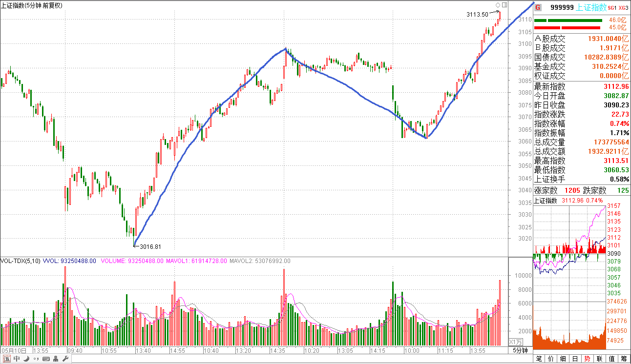Viewport: 631px width, 364px height.
Task: Click the split-panel icon atop the chart
Action: coord(504,4)
